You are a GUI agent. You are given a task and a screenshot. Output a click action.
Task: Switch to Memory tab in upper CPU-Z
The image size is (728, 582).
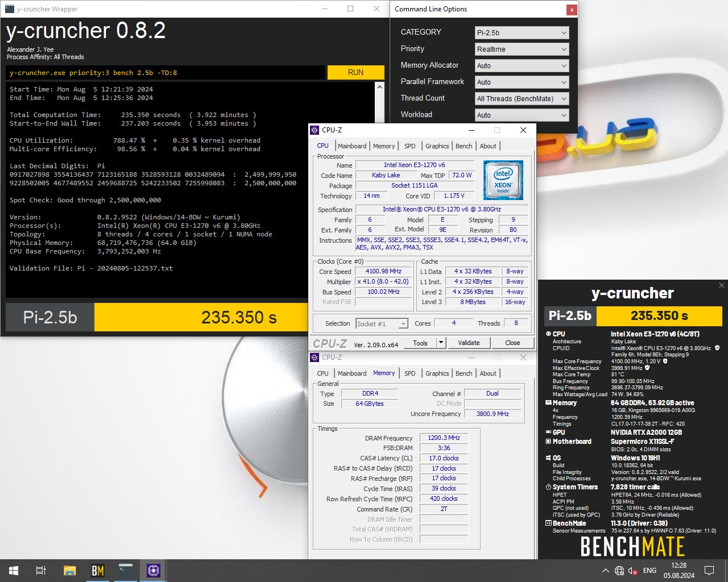pyautogui.click(x=384, y=146)
